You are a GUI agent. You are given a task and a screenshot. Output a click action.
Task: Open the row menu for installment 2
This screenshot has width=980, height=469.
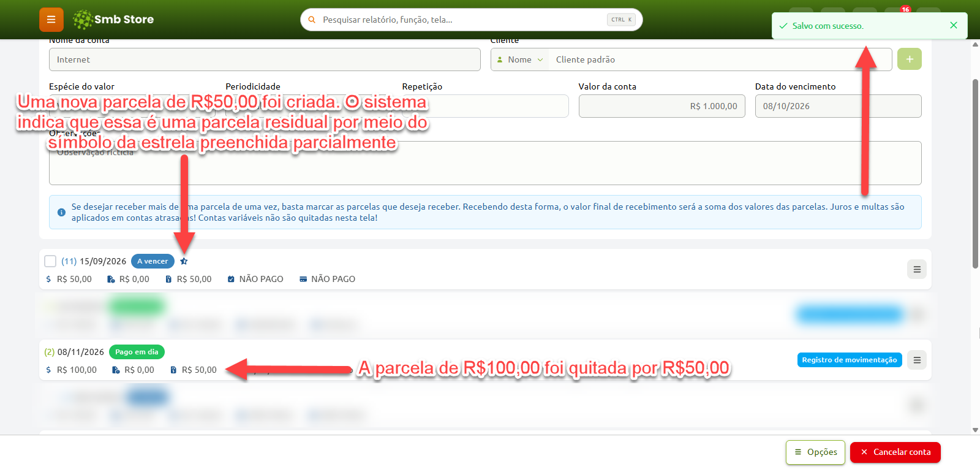(917, 360)
